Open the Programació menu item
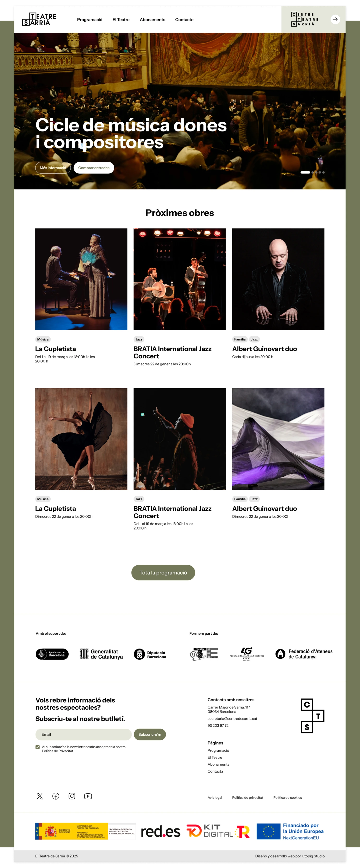The width and height of the screenshot is (360, 868). point(90,19)
